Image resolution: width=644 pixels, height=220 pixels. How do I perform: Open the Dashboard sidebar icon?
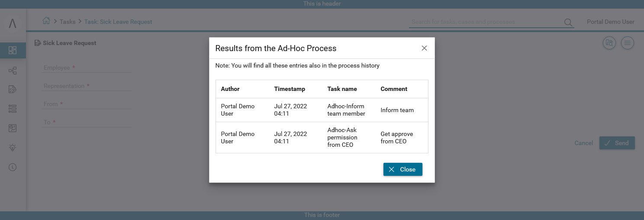13,50
